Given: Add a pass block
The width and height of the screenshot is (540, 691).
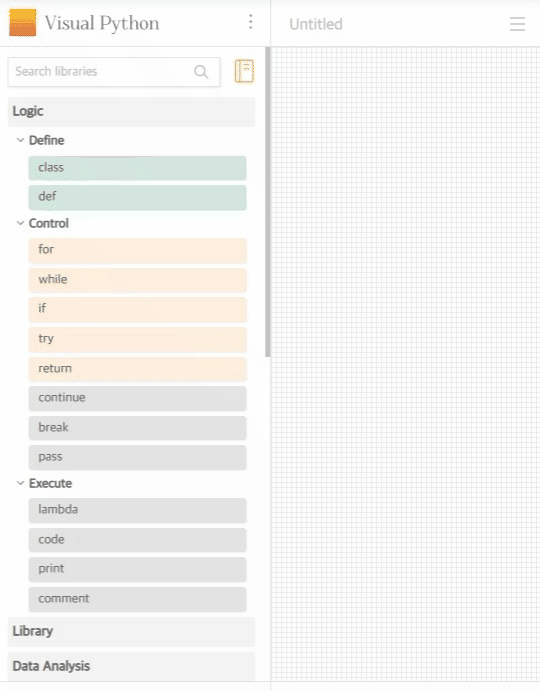Looking at the screenshot, I should (138, 457).
